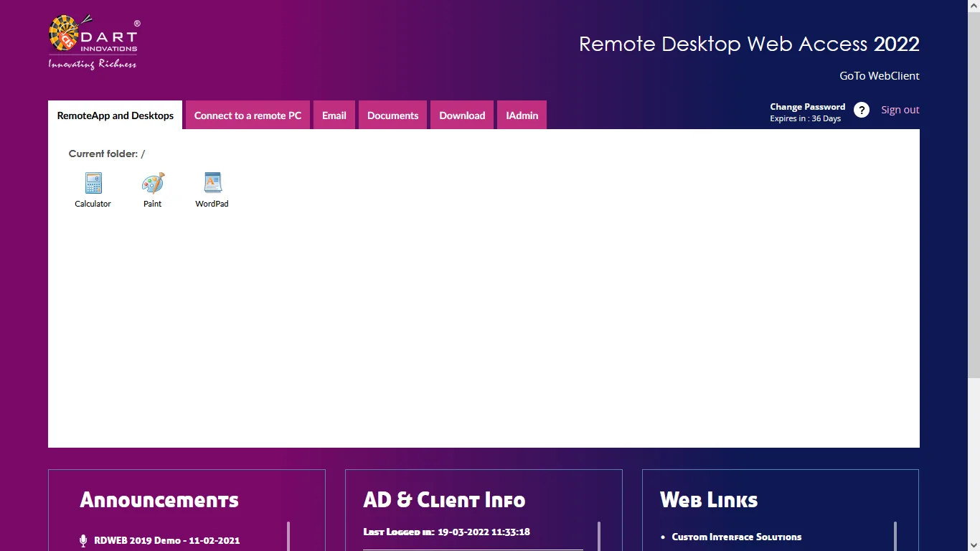Click the AD & Client Info heading
The height and width of the screenshot is (551, 980).
[444, 500]
